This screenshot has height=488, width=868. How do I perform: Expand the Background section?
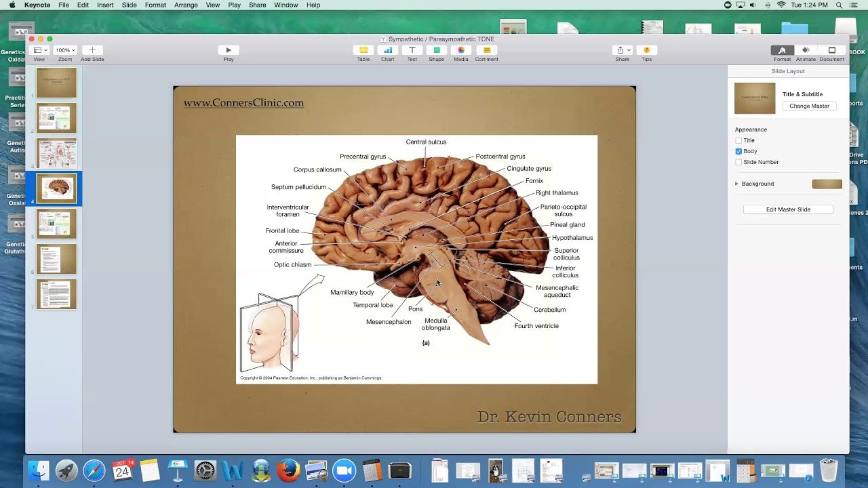pos(736,184)
